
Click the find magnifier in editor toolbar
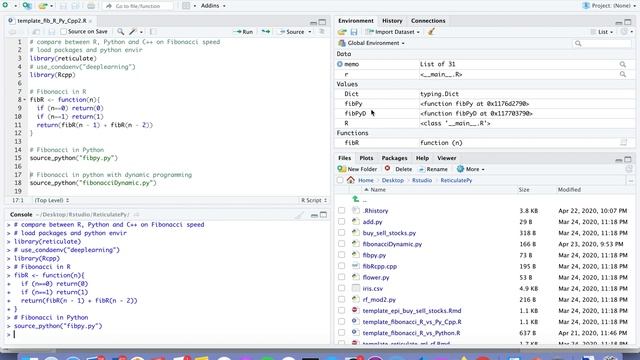tap(120, 31)
